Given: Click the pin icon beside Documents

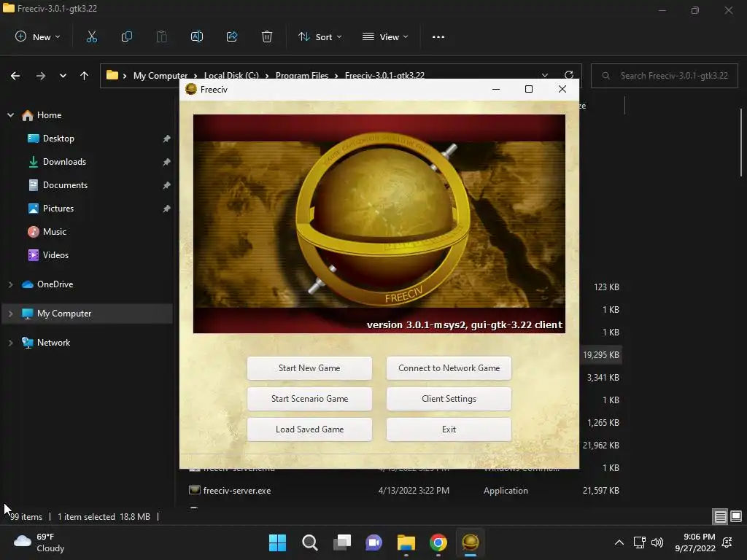Looking at the screenshot, I should click(x=166, y=185).
